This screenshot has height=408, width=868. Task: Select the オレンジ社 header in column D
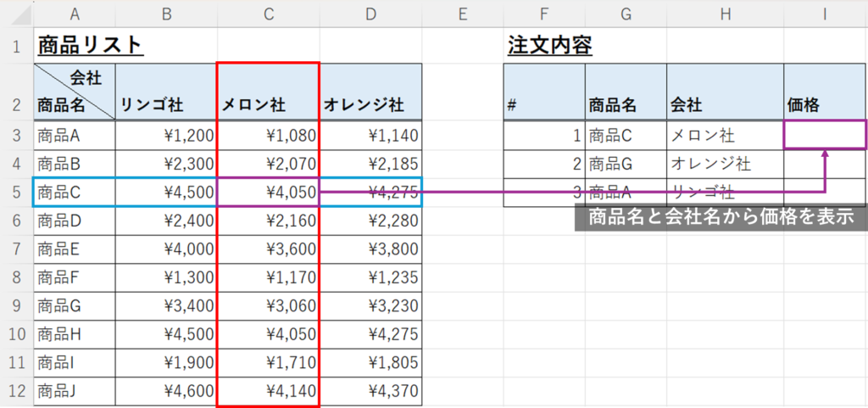(370, 105)
